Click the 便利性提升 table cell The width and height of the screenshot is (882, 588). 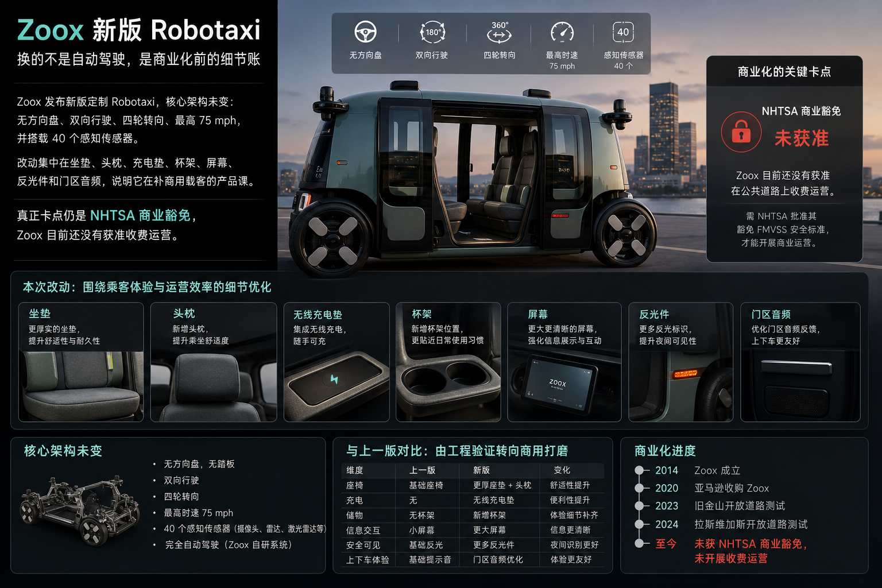[x=570, y=500]
